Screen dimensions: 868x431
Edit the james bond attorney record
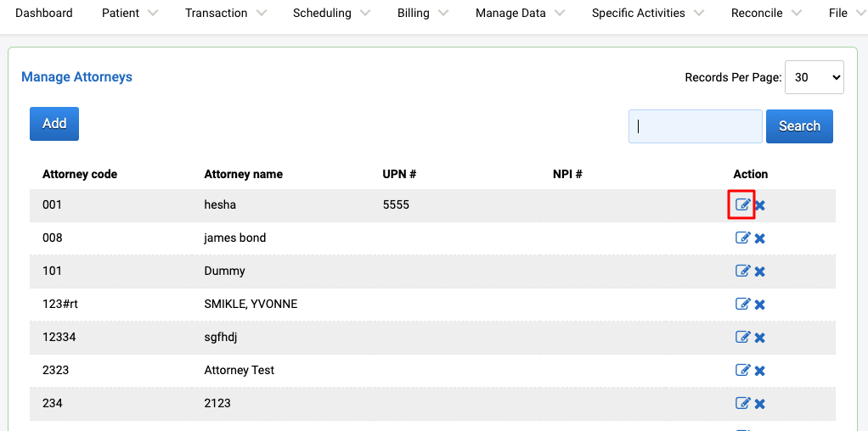coord(742,238)
